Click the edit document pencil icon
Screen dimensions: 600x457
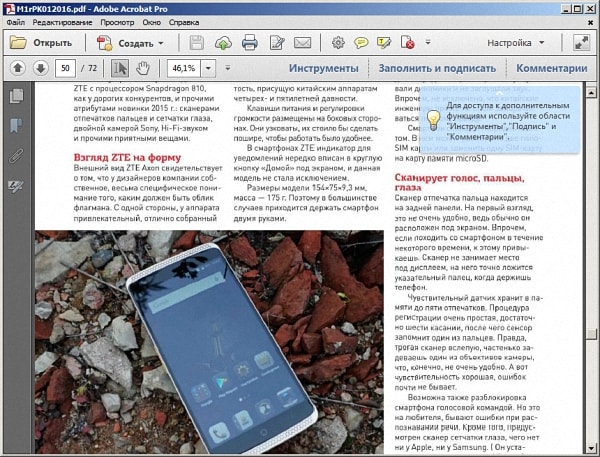tap(277, 42)
